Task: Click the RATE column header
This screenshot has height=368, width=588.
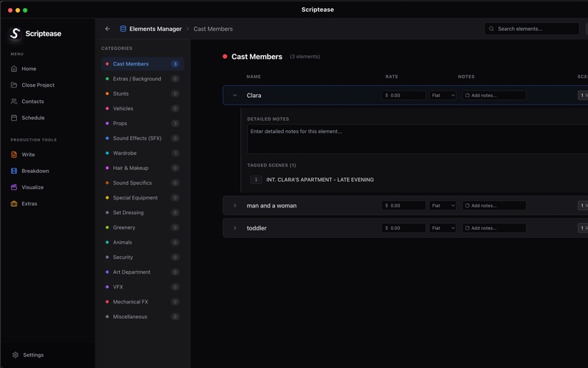Action: click(392, 77)
